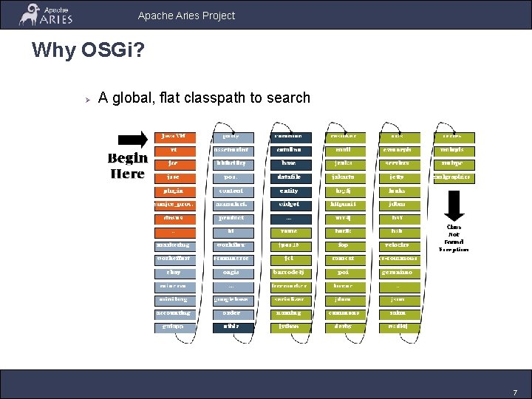
Task: Click the green 'jakarta' box
Action: pos(345,179)
